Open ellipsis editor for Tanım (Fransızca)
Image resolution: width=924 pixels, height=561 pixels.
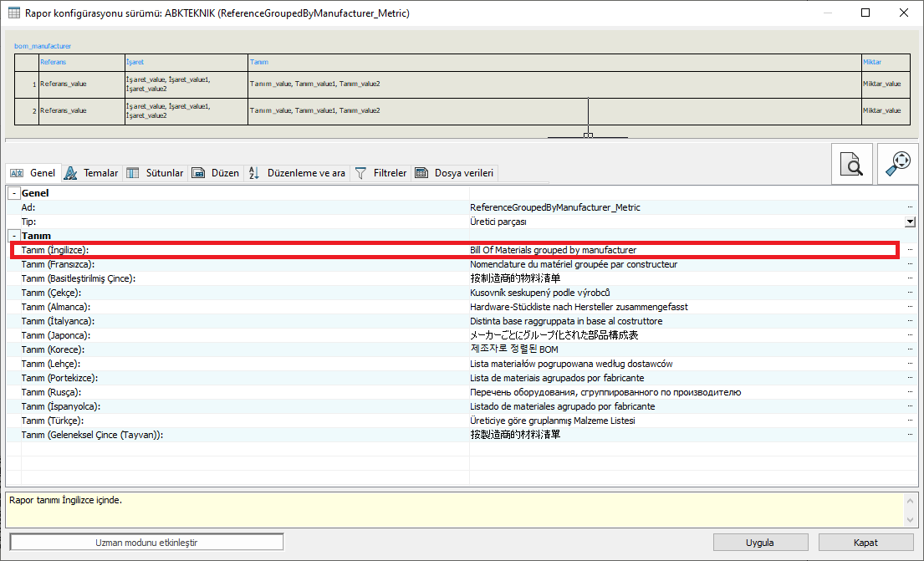[x=910, y=264]
